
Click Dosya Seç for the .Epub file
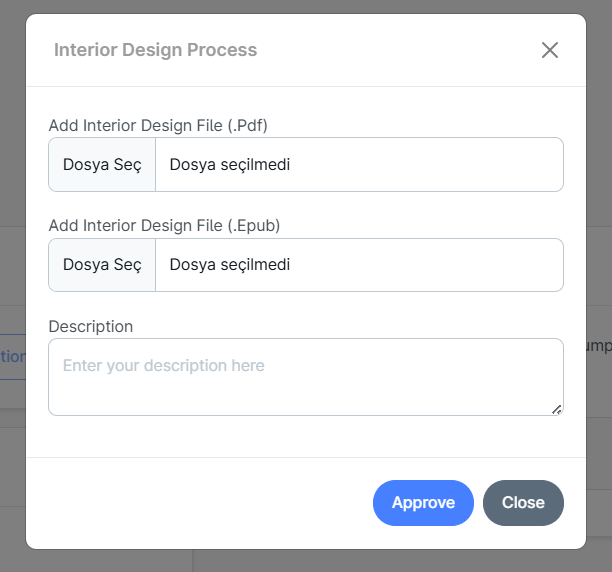click(x=102, y=265)
